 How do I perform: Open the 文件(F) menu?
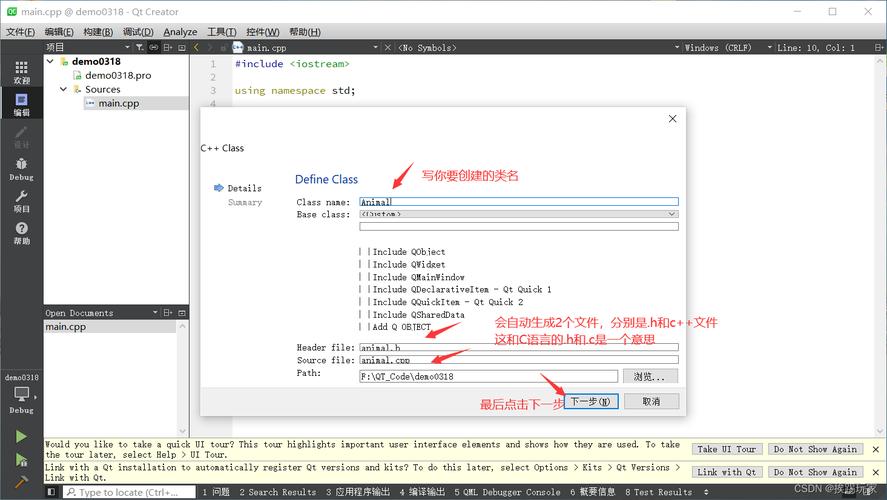[x=20, y=32]
